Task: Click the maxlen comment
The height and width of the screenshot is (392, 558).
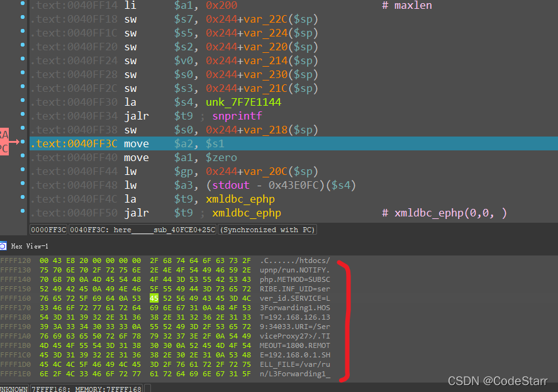Action: 407,5
